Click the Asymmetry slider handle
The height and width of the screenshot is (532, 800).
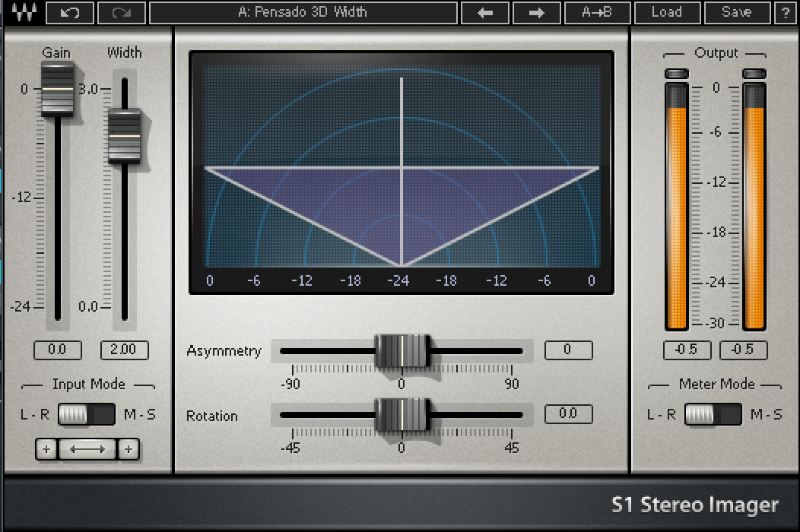[x=402, y=351]
